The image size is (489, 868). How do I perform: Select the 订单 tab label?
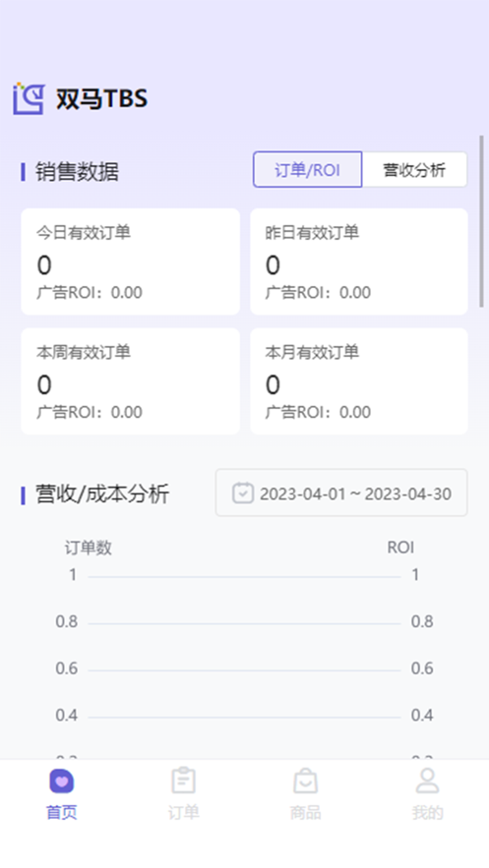coord(183,812)
